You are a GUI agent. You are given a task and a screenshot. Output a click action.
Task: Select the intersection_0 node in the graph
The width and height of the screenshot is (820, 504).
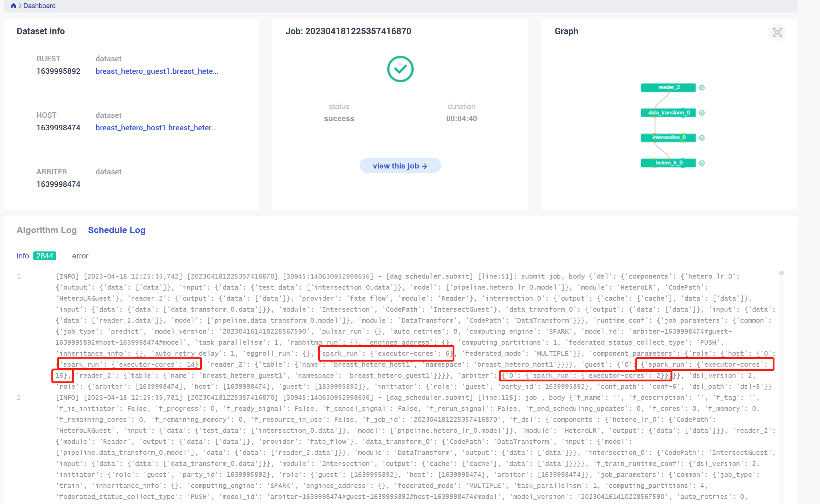point(668,138)
